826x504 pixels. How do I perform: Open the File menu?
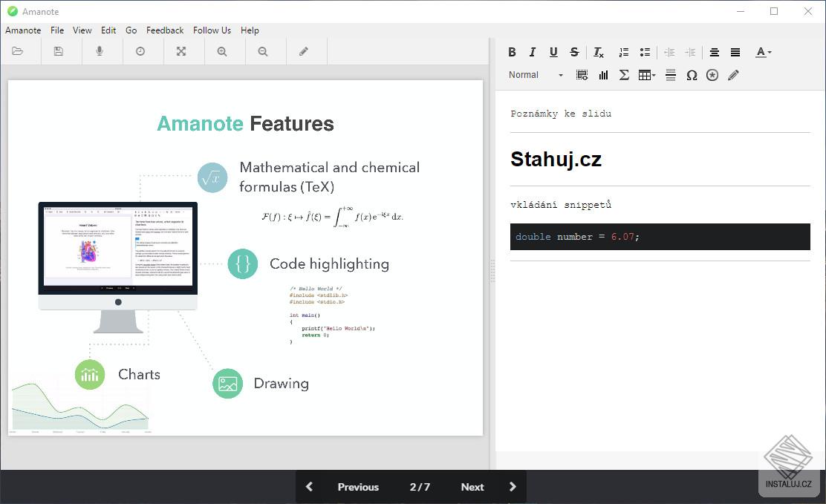click(x=57, y=30)
